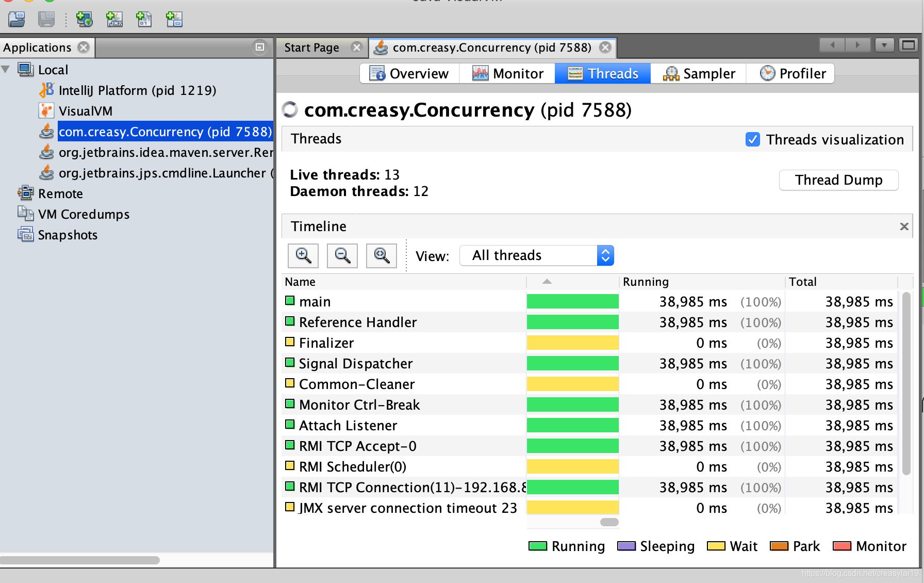Screen dimensions: 924x583
Task: Click Add VM Coredump toolbar icon
Action: pyautogui.click(x=144, y=20)
